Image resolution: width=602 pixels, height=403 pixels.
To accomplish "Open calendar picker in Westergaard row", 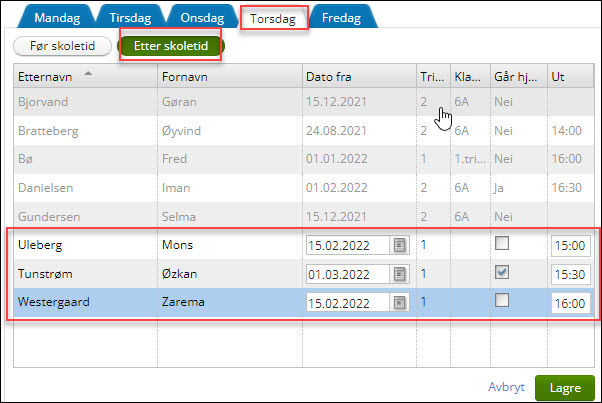I will click(x=399, y=302).
